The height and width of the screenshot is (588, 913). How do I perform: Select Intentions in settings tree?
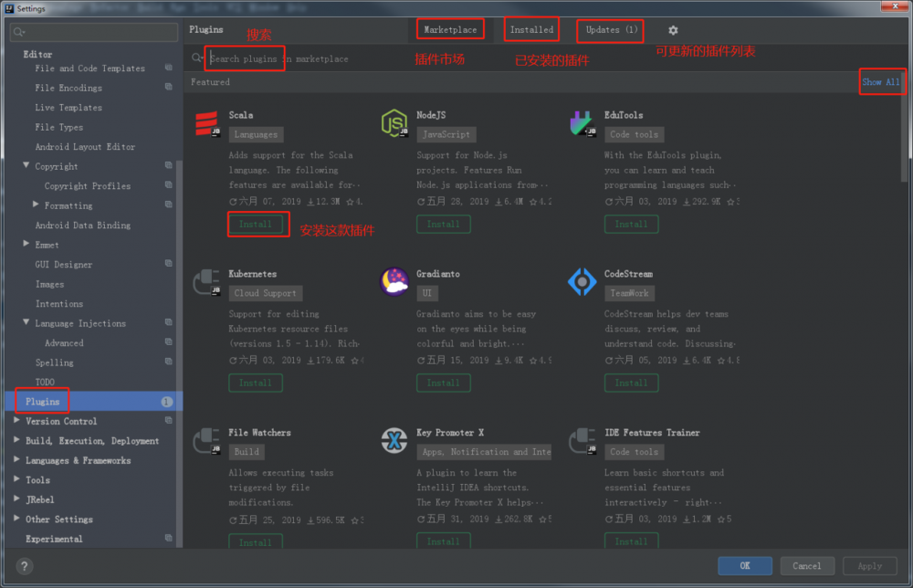[59, 304]
